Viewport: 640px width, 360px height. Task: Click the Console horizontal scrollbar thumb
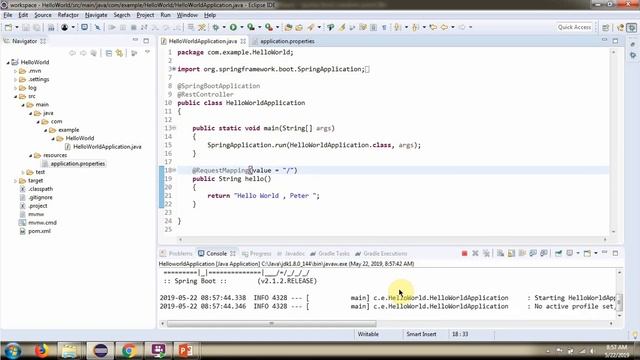(x=271, y=324)
